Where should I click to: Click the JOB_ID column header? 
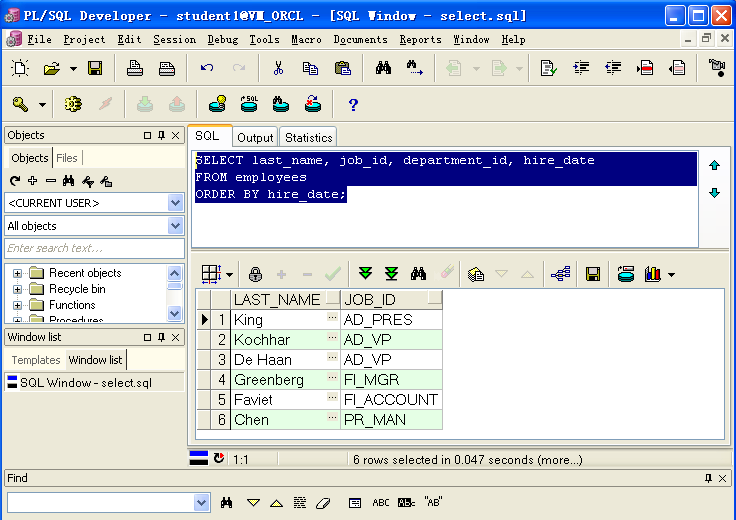(391, 299)
